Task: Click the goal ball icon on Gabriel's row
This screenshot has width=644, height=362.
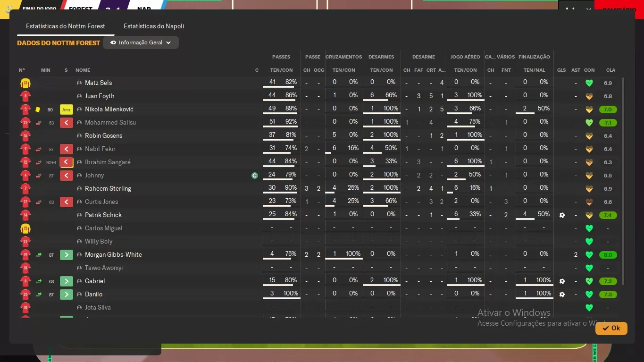Action: click(x=562, y=281)
